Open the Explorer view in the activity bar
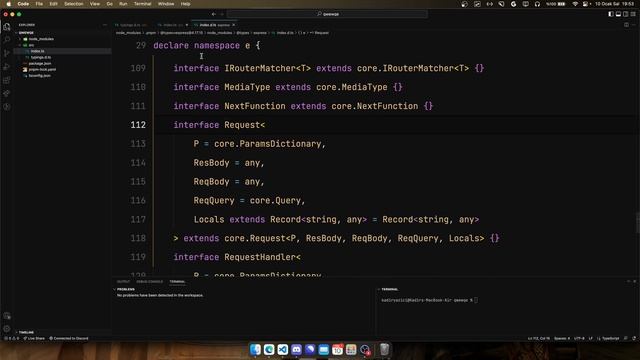 pos(7,27)
